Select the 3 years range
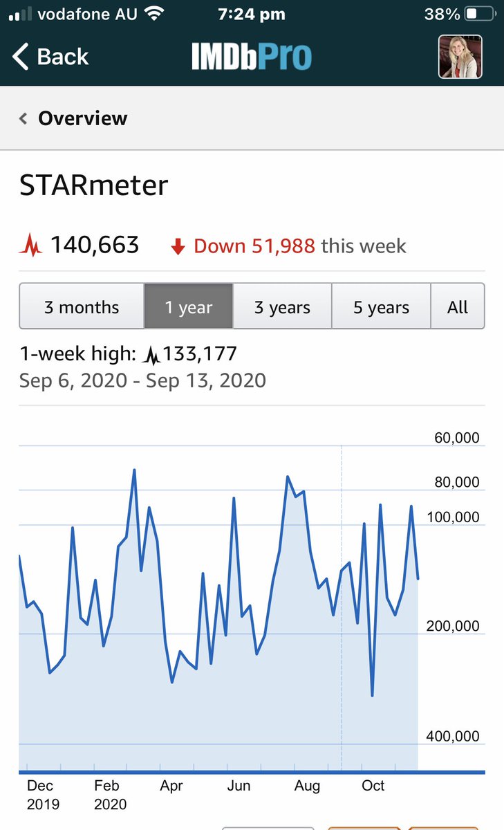Screen dimensions: 504x830 pos(283,306)
